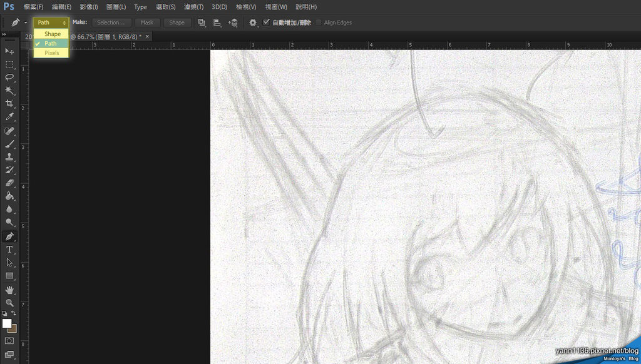641x364 pixels.
Task: Open the 影像(I) menu
Action: pyautogui.click(x=88, y=7)
